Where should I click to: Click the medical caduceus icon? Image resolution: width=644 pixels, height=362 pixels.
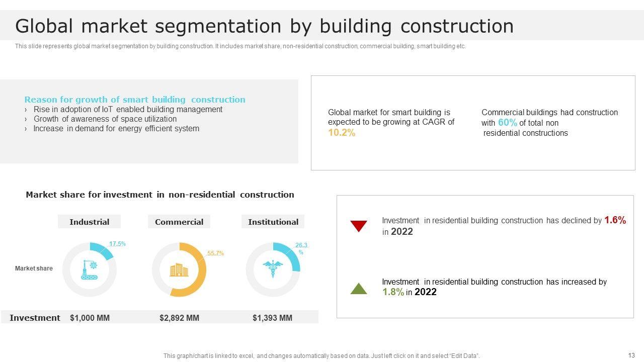coord(273,269)
